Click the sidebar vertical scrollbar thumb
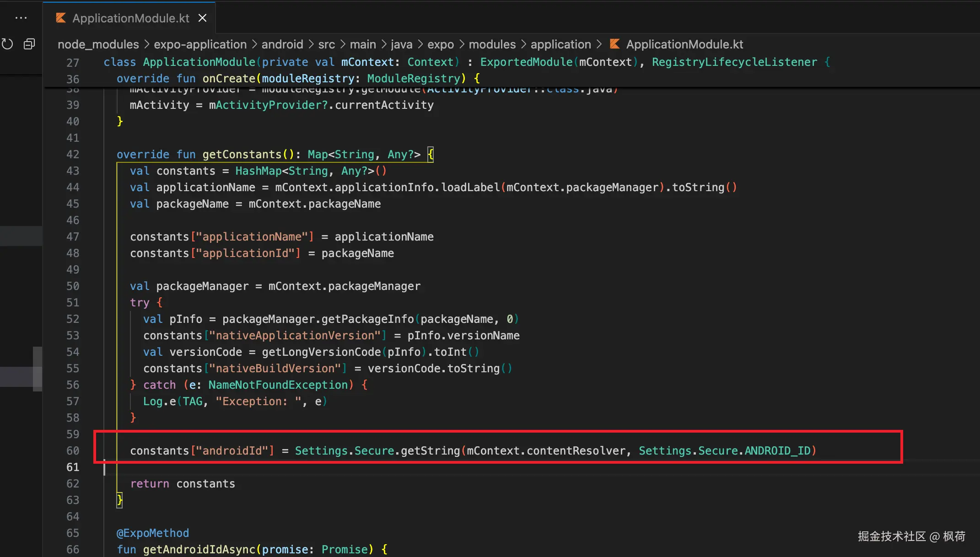 click(x=38, y=369)
